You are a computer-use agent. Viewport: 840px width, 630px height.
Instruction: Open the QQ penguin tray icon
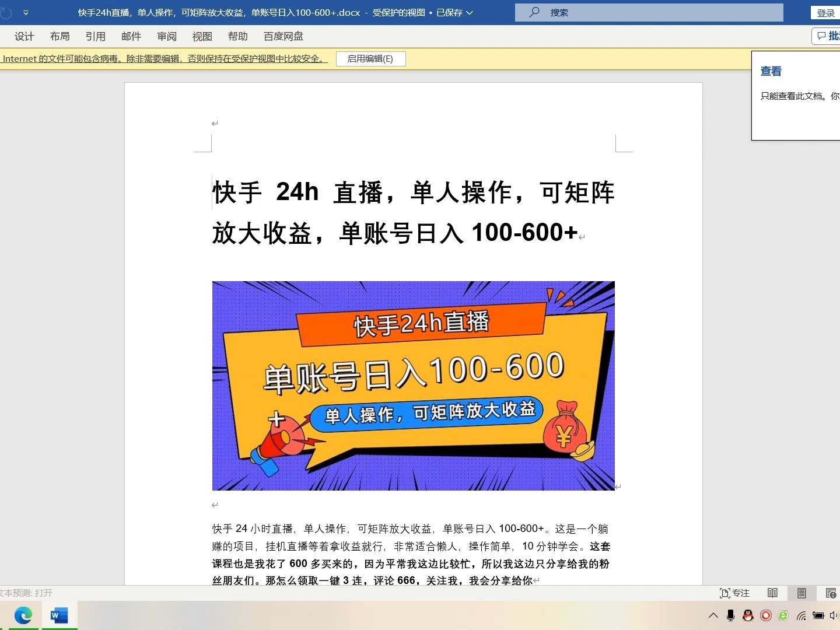pyautogui.click(x=748, y=615)
